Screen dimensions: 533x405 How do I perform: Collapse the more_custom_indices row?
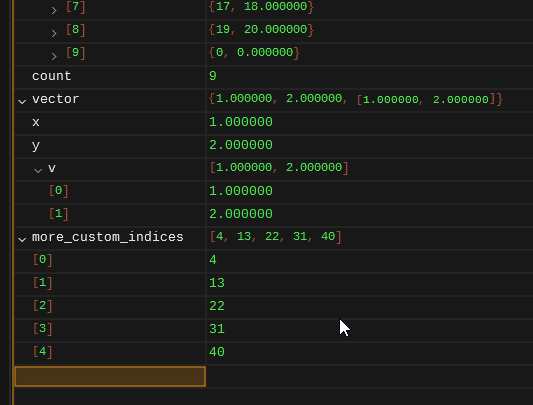coord(22,240)
